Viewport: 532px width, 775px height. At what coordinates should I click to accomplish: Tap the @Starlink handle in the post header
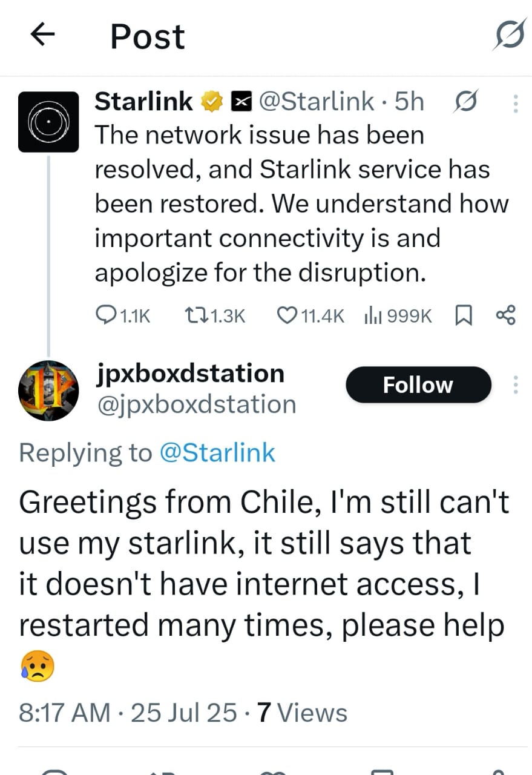point(316,102)
